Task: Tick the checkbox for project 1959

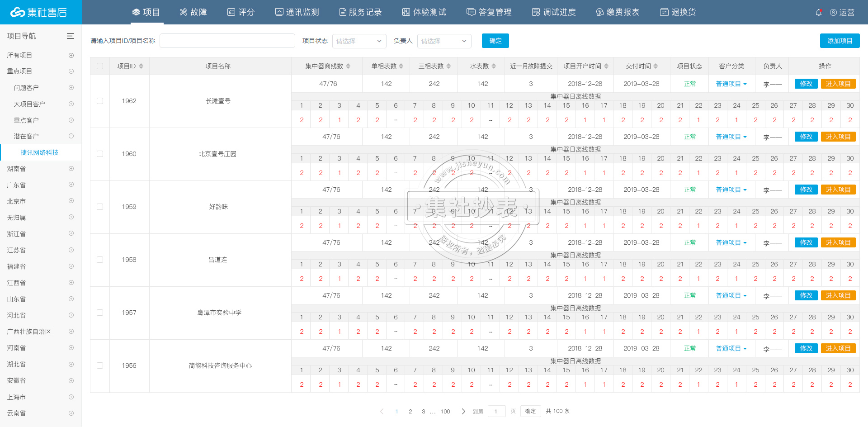Action: tap(100, 207)
